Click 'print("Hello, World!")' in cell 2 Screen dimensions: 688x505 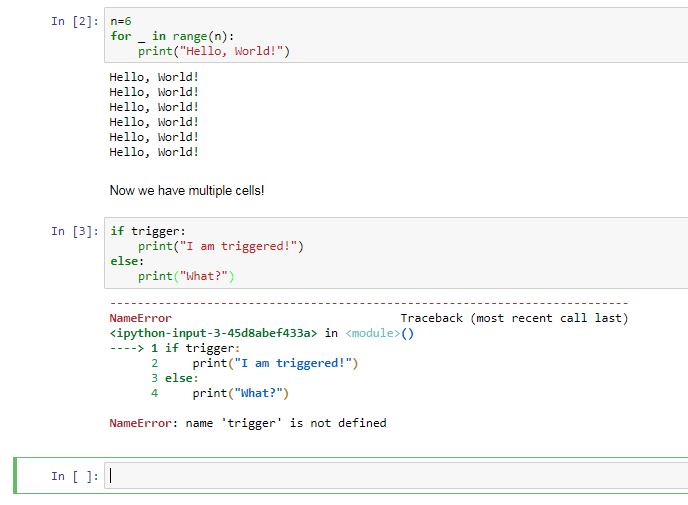[214, 51]
